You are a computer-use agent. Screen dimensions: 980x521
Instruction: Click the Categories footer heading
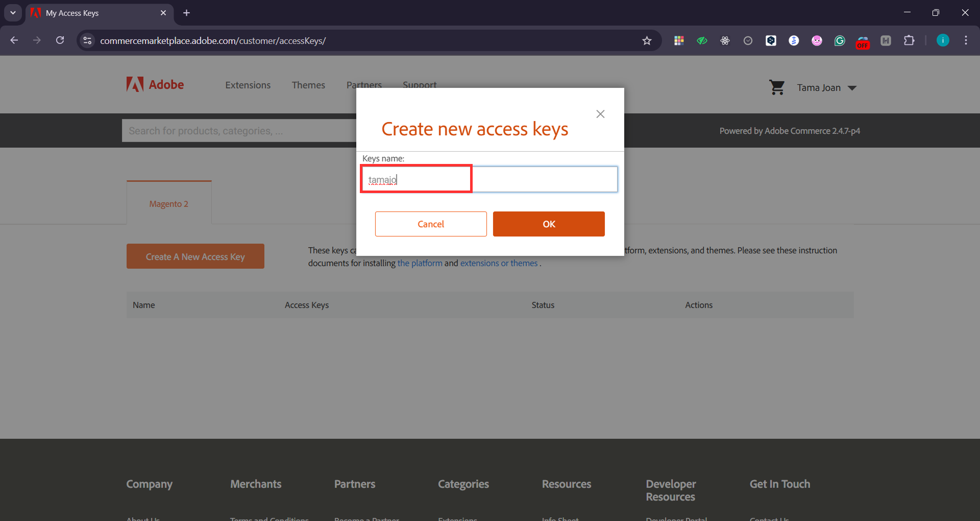[463, 484]
